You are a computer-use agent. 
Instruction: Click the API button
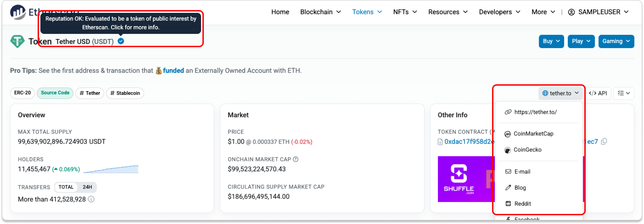(x=598, y=93)
